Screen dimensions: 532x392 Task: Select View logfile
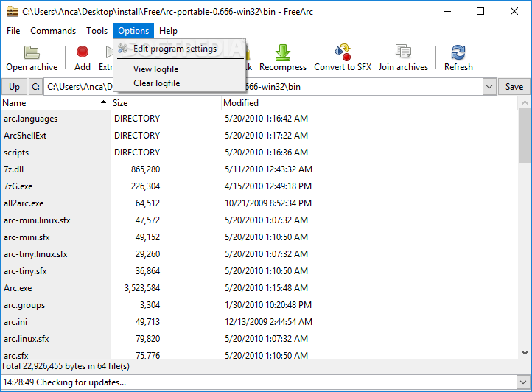(x=180, y=69)
